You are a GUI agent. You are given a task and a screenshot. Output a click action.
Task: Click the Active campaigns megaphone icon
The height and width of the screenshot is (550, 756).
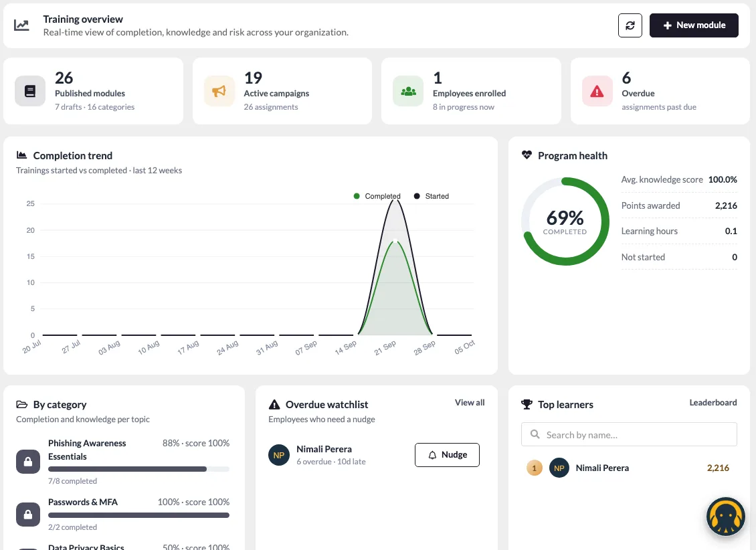coord(219,90)
